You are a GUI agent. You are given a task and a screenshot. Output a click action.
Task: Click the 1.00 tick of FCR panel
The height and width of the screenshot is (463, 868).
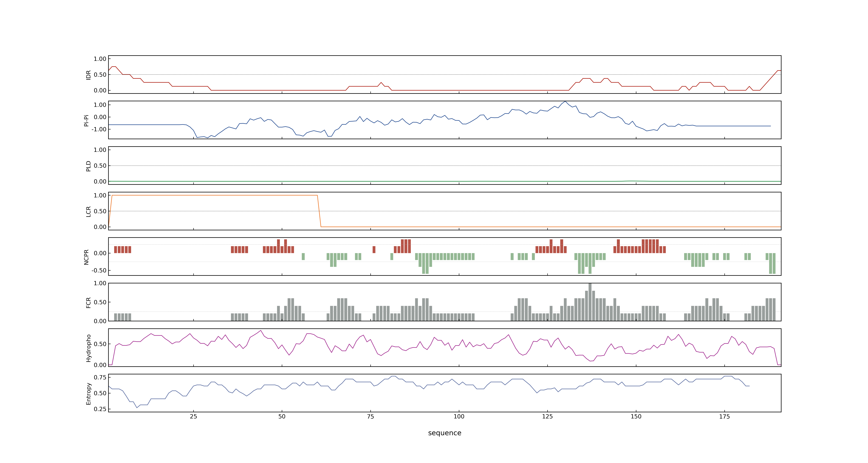100,283
